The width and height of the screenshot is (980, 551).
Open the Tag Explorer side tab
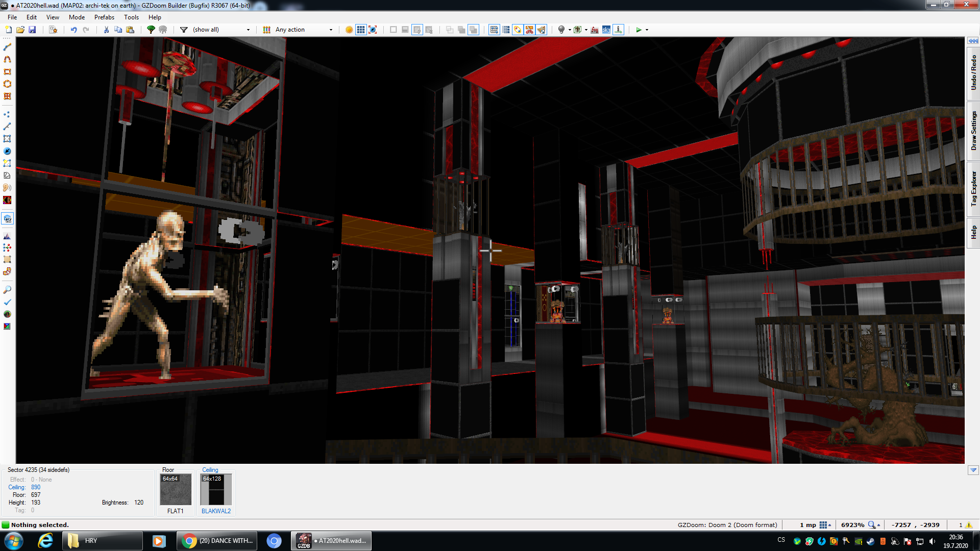pos(973,189)
